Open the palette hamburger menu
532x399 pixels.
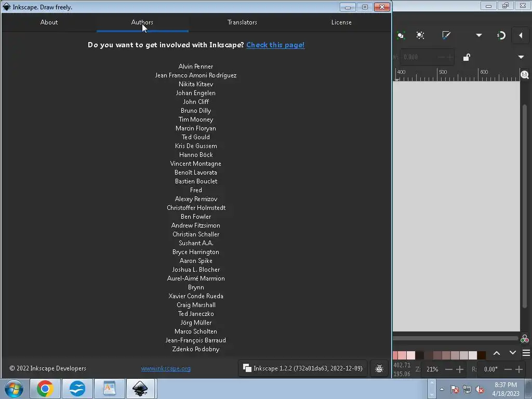[x=526, y=353]
